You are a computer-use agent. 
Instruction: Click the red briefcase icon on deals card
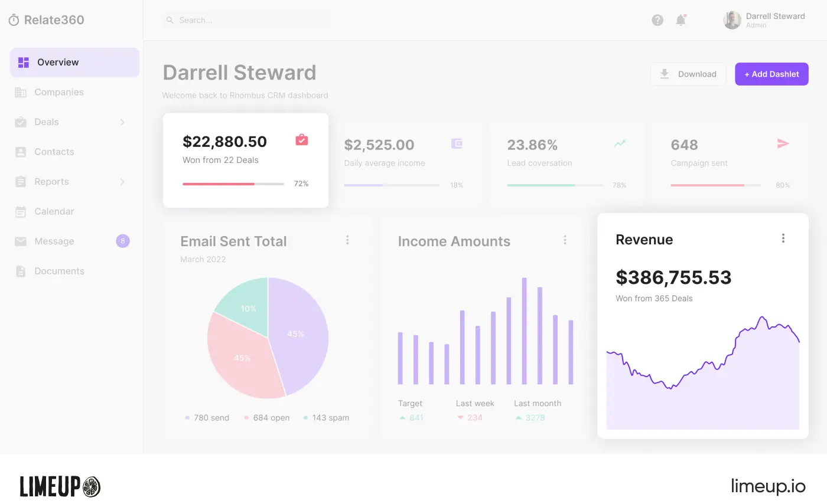pos(301,140)
